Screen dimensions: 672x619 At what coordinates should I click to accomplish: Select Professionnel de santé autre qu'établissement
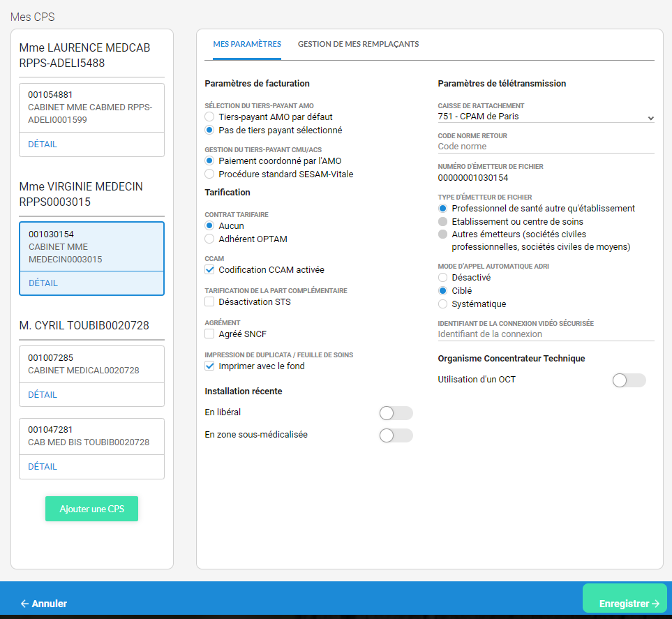442,209
